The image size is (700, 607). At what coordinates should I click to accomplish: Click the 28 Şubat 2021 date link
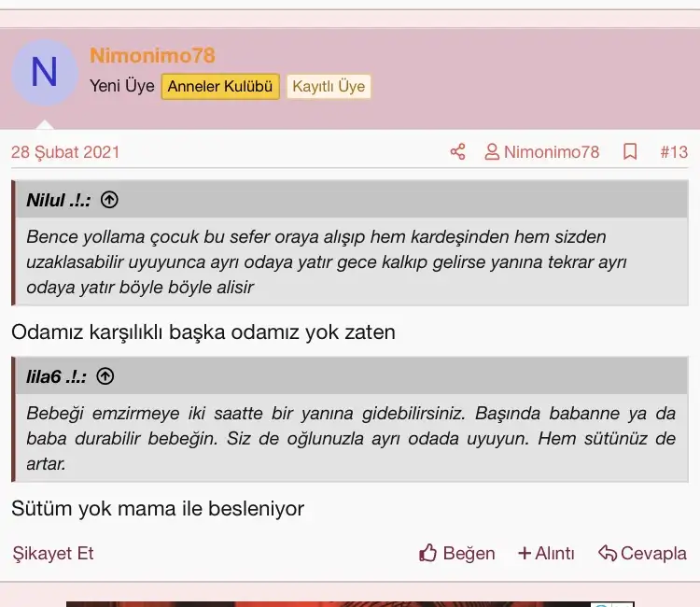click(65, 152)
